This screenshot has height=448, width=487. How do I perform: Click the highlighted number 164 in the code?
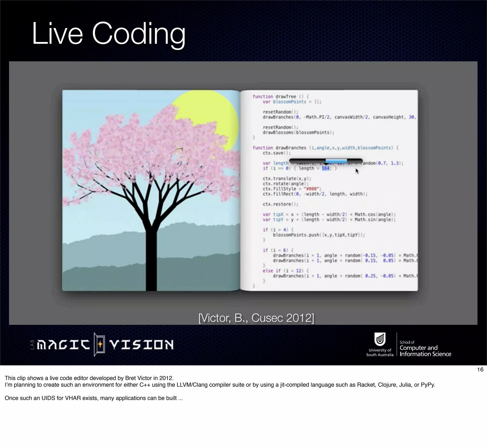(326, 169)
